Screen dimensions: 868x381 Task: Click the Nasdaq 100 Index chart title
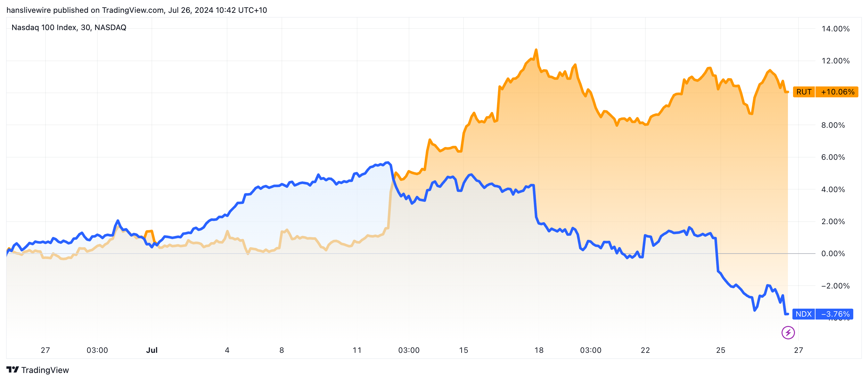coord(69,27)
